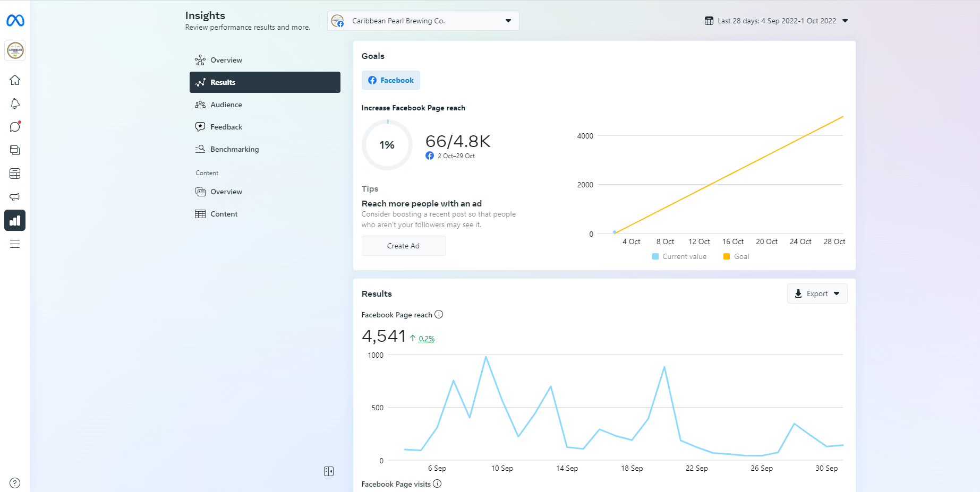Open the Inbox chat bubble icon
This screenshot has height=492, width=980.
(15, 127)
